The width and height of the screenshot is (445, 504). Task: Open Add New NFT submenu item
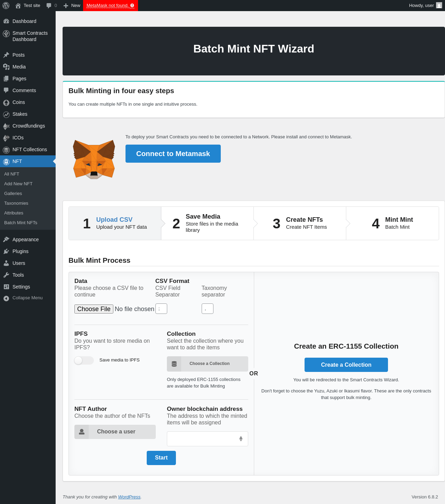tap(18, 184)
